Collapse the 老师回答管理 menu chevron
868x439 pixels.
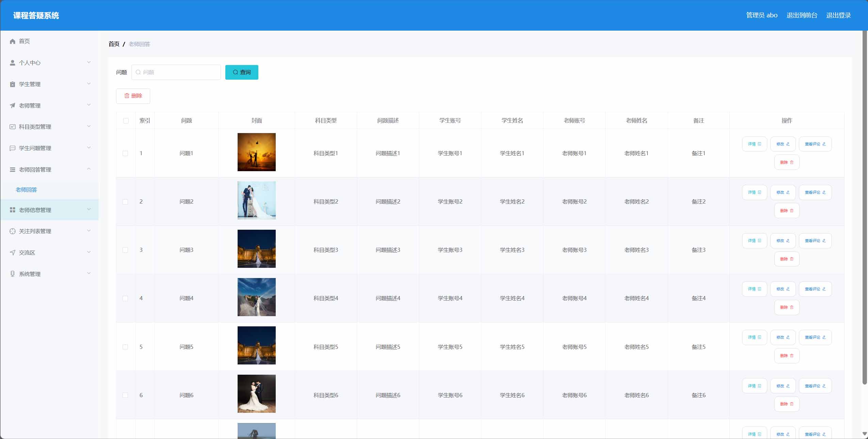[x=89, y=169]
